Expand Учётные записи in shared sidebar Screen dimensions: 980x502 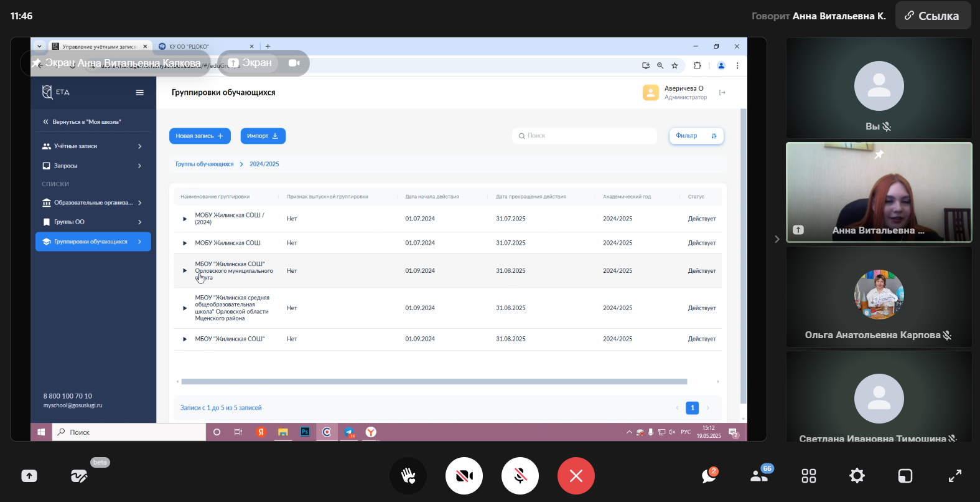point(93,146)
